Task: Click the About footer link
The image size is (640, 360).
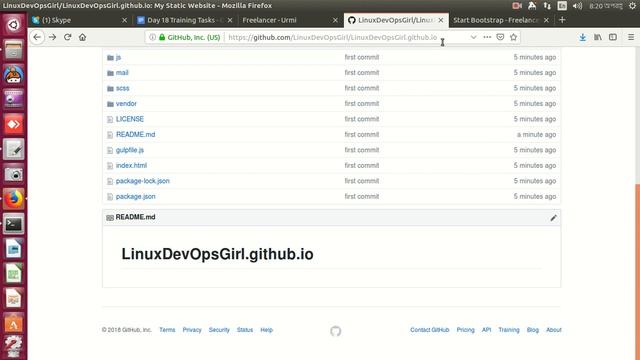Action: coord(554,330)
